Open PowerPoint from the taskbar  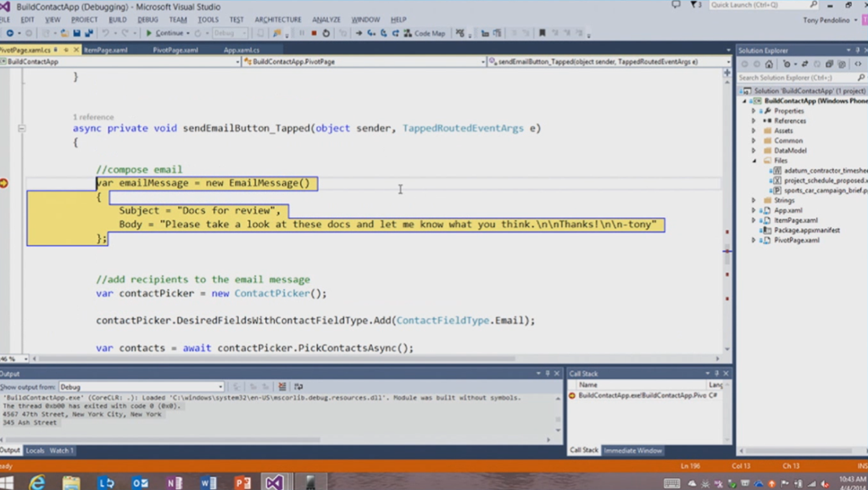pos(242,483)
